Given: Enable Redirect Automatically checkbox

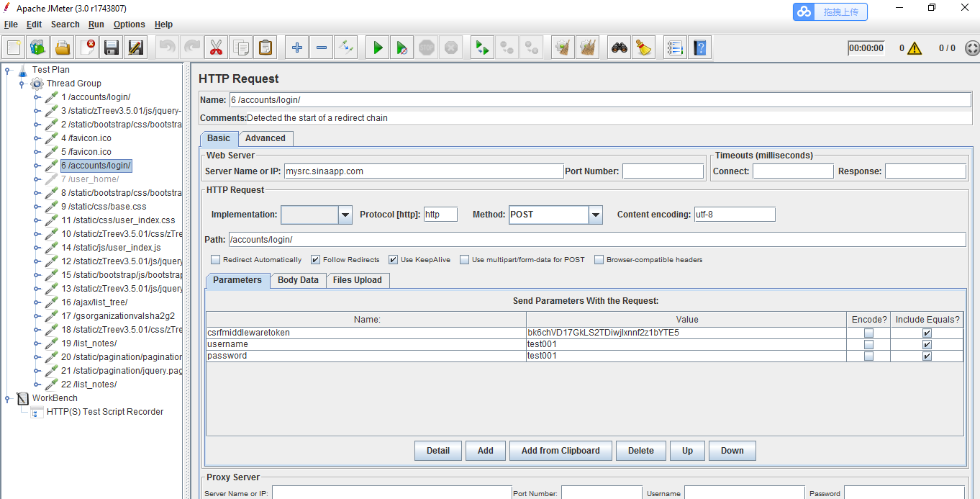Looking at the screenshot, I should (216, 260).
